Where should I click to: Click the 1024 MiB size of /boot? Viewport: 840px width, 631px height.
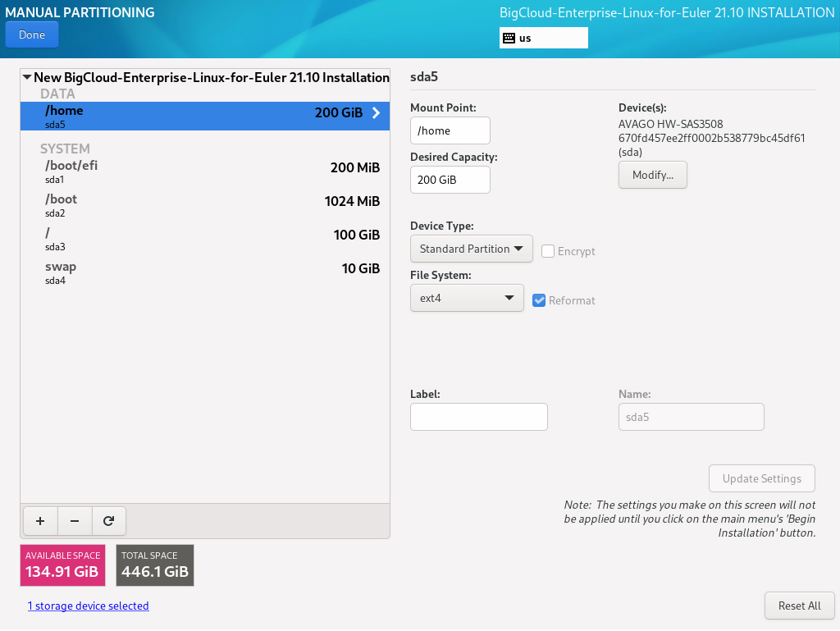(352, 201)
